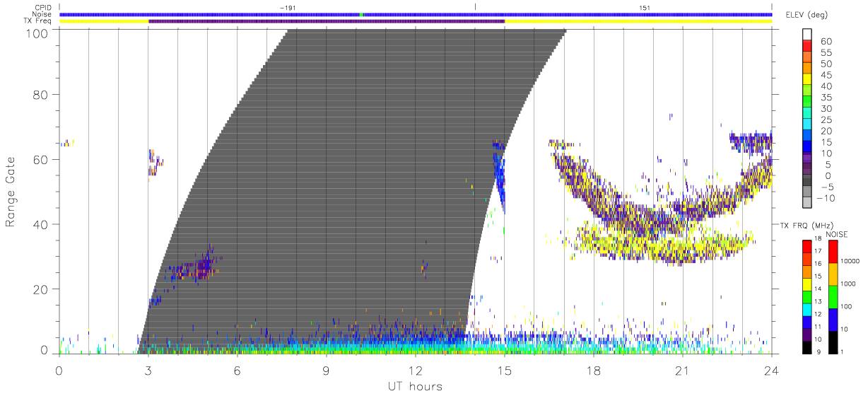Click NOISE legend label '1000'
The height and width of the screenshot is (401, 868).
(x=850, y=284)
